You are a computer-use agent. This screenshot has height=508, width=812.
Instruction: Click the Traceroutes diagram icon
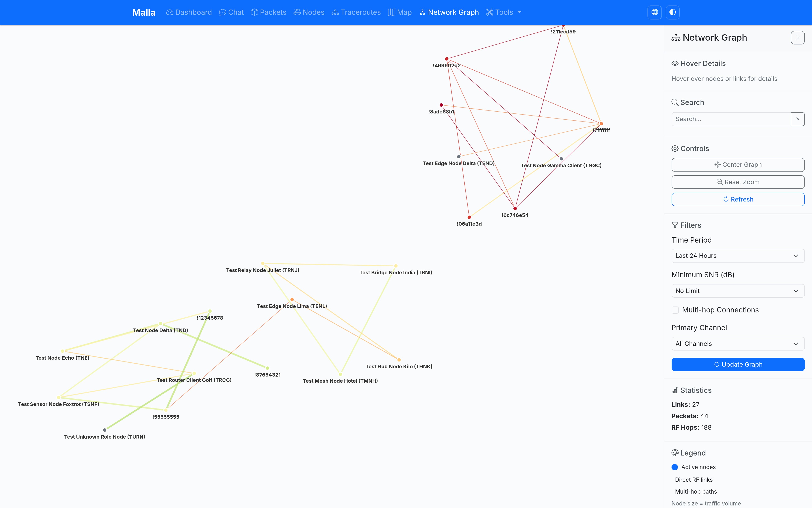pos(335,12)
